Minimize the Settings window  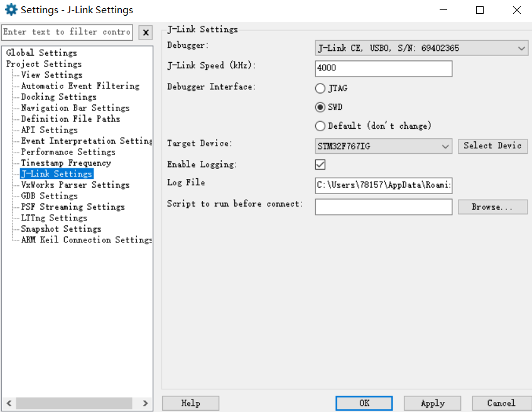443,10
